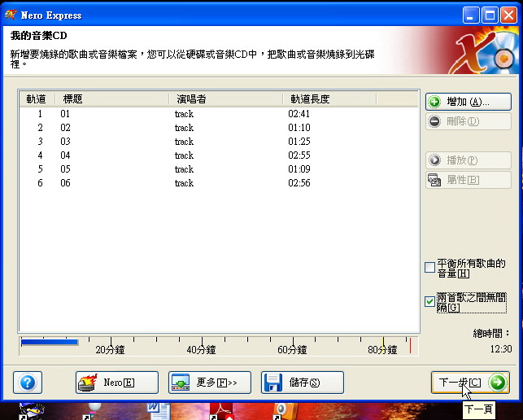Viewport: 523px width, 420px height.
Task: Sort tracks by 標題 column header
Action: [x=111, y=99]
